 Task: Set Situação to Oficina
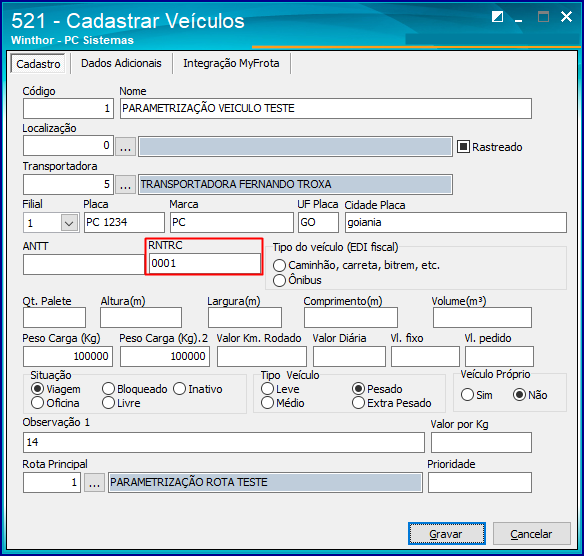tap(37, 403)
